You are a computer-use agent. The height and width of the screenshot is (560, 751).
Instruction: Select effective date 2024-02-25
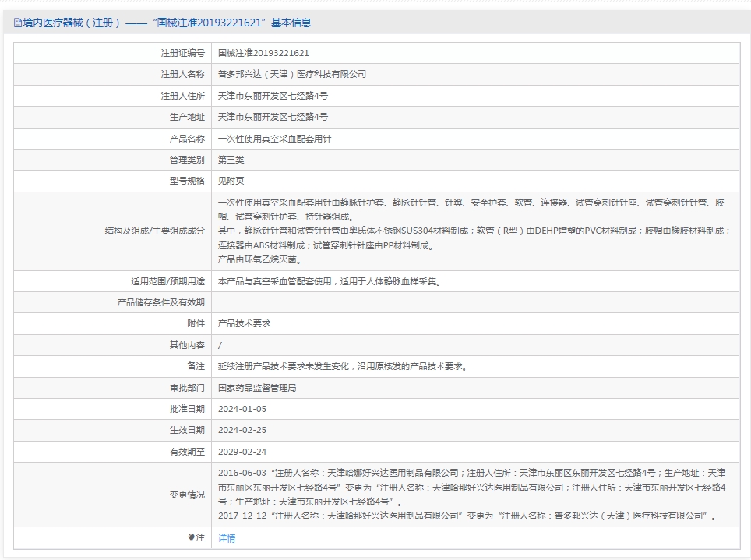point(242,430)
